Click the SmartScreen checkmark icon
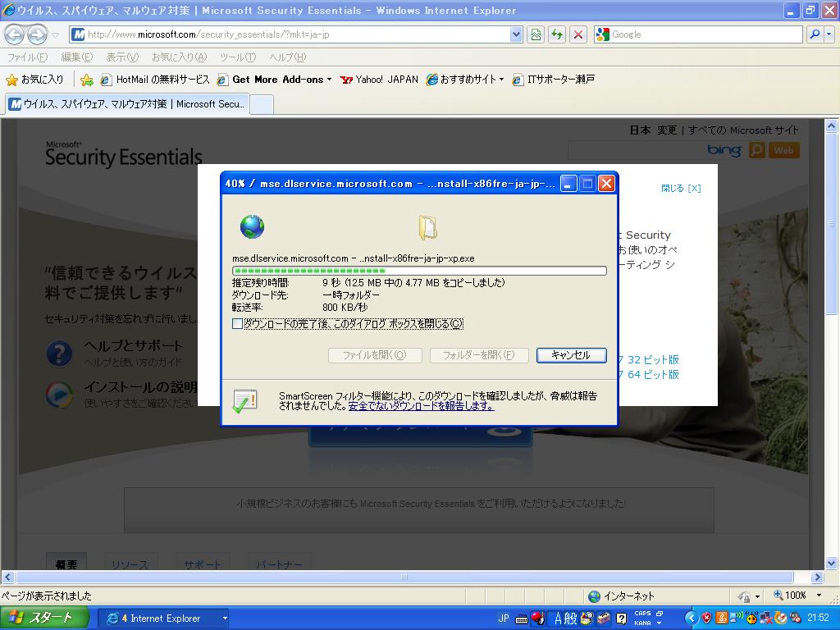 coord(244,401)
